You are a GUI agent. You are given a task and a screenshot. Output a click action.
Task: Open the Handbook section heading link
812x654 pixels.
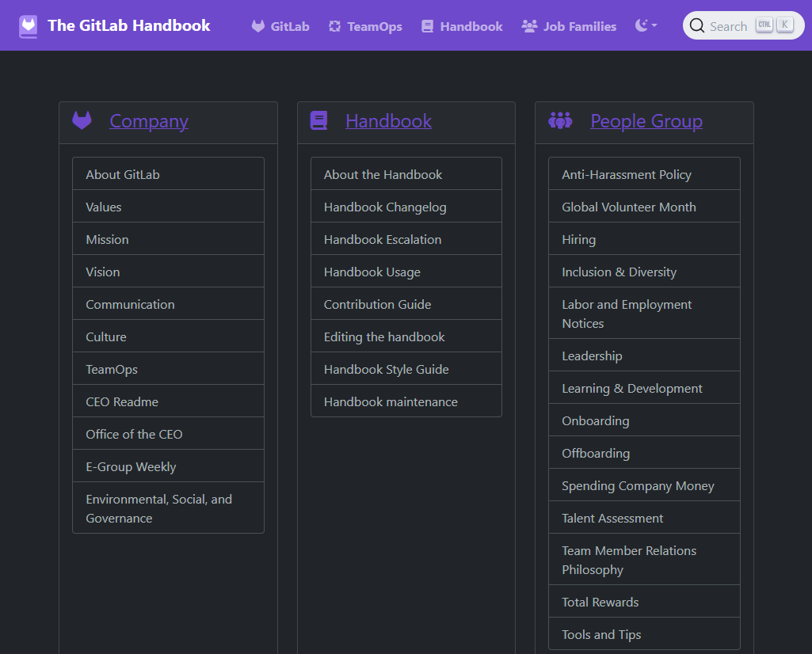(388, 121)
